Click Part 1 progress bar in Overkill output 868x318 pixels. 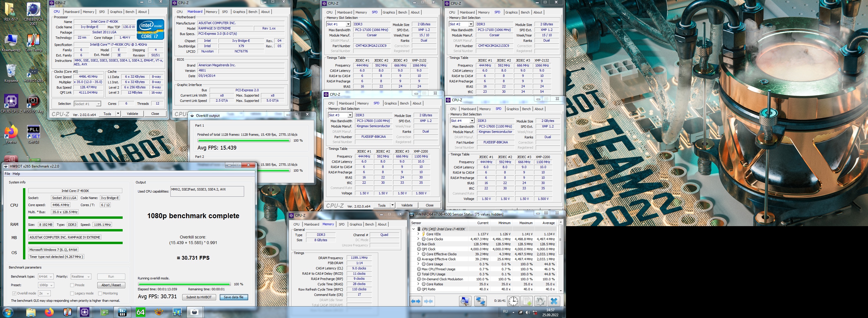(244, 140)
